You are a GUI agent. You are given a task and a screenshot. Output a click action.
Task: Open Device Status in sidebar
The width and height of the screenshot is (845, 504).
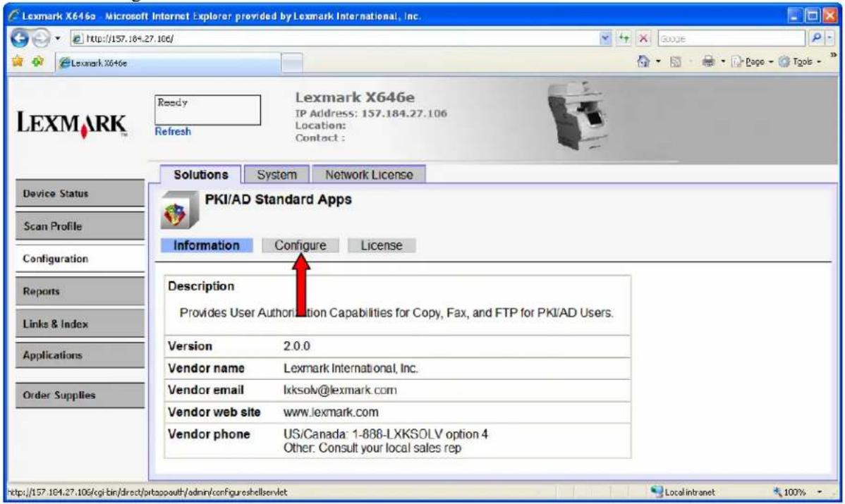80,193
